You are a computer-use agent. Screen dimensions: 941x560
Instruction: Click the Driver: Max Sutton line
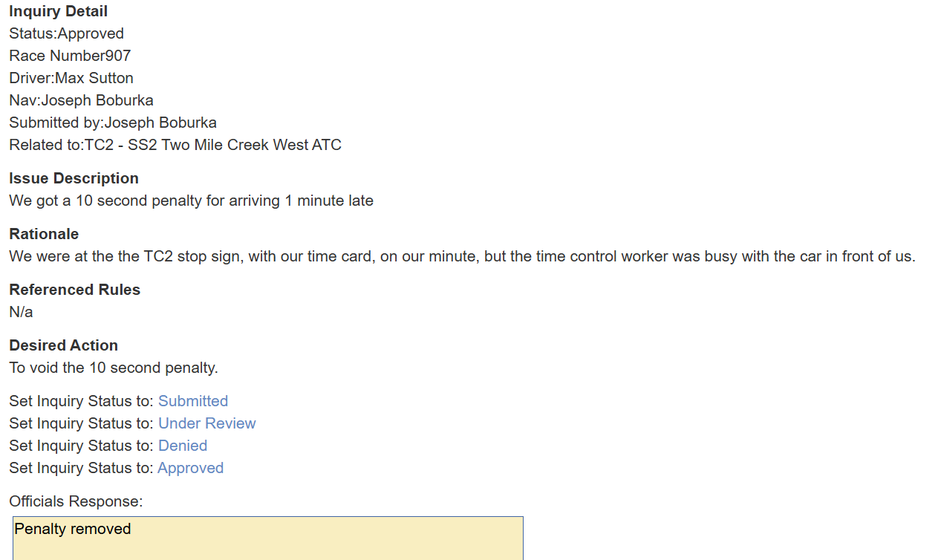(71, 78)
